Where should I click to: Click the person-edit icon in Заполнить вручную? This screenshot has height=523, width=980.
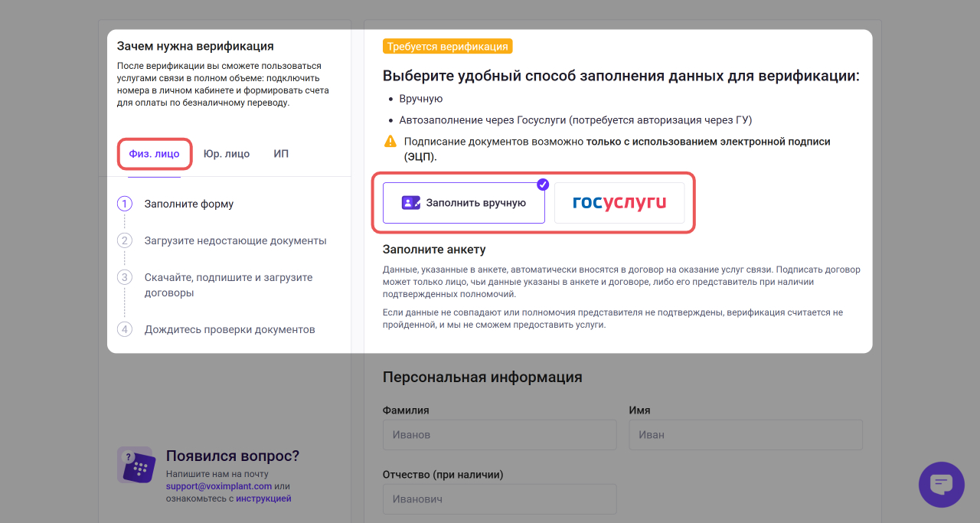coord(411,203)
